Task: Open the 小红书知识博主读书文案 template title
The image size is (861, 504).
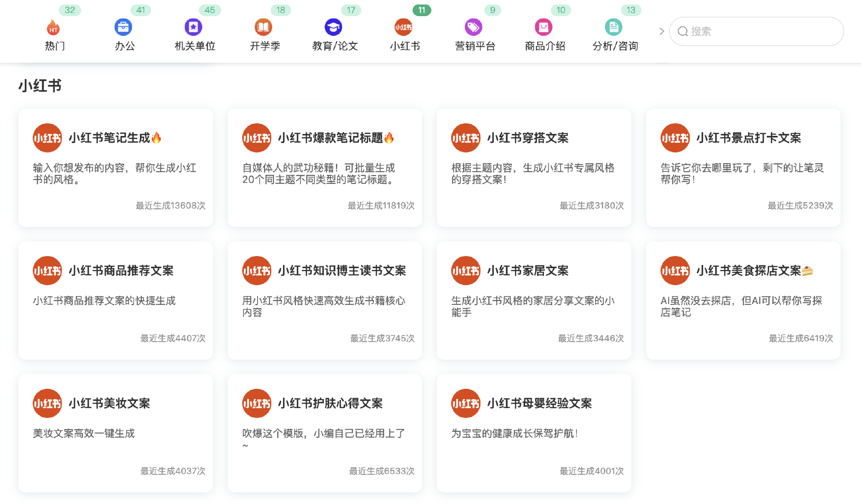Action: 342,270
